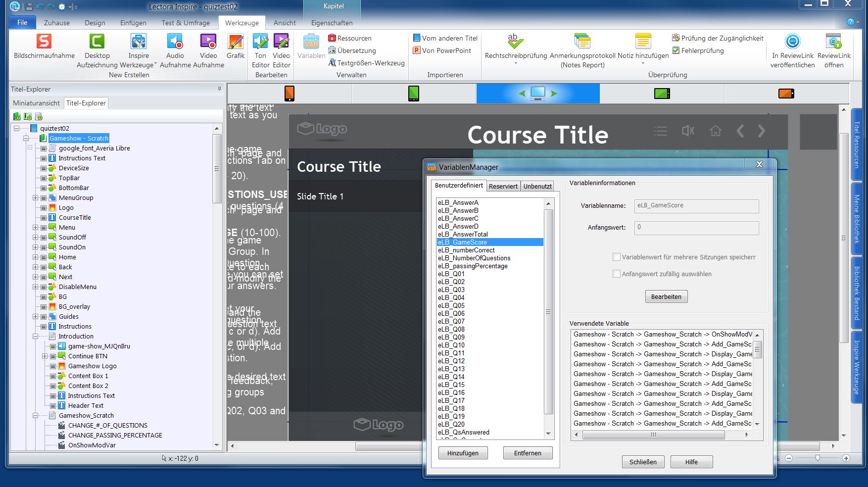Import Von PowerPoint
868x487 pixels.
[442, 50]
